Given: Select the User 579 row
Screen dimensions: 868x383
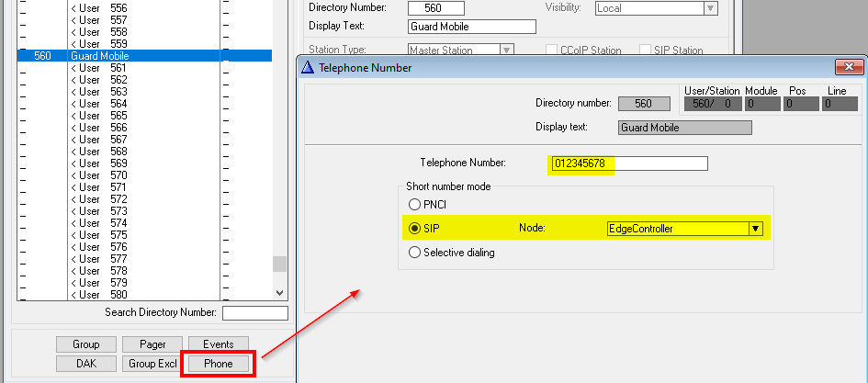Looking at the screenshot, I should (x=144, y=283).
